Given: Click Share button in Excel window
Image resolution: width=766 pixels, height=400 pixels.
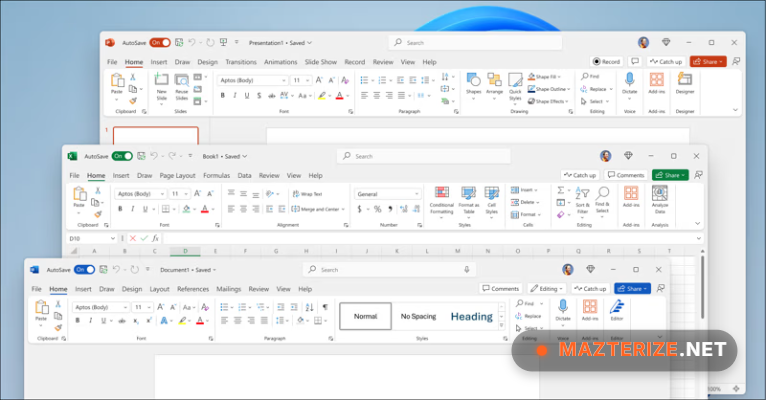Looking at the screenshot, I should point(670,175).
